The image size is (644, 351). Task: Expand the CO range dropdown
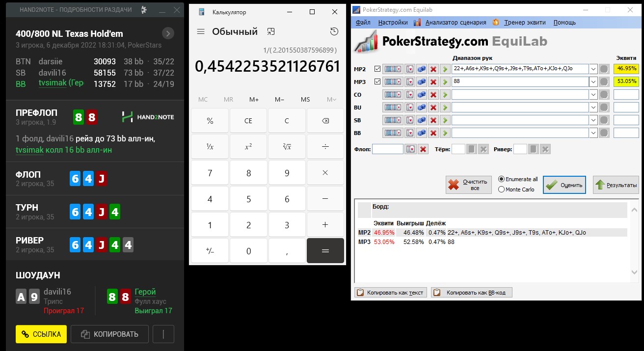[593, 94]
